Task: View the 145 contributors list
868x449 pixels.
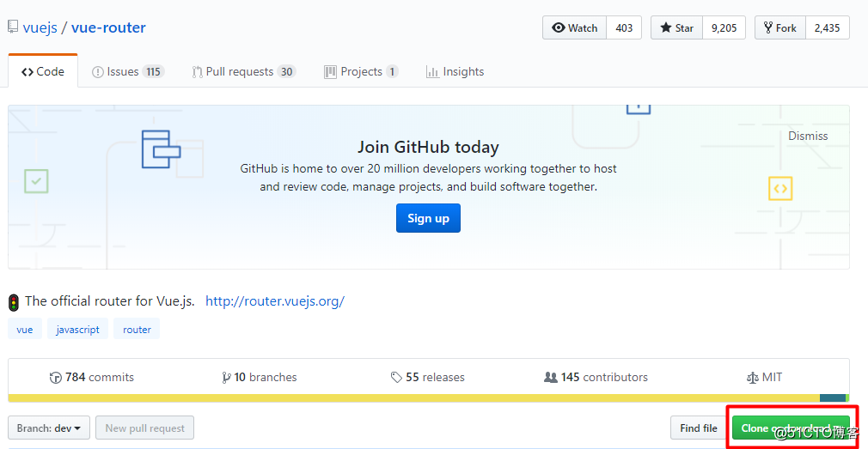Action: pos(596,377)
